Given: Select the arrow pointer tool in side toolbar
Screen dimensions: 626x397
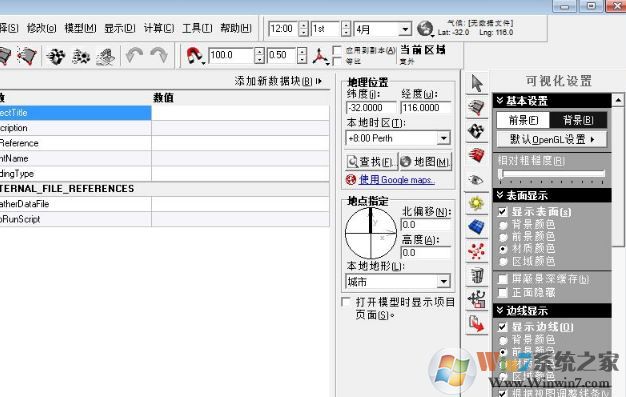Looking at the screenshot, I should 477,83.
